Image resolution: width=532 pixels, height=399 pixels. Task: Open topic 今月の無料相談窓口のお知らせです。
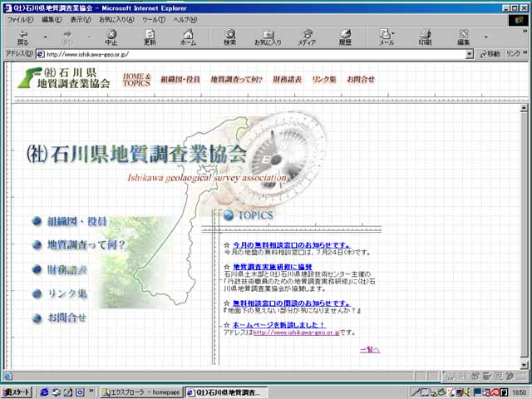click(292, 245)
